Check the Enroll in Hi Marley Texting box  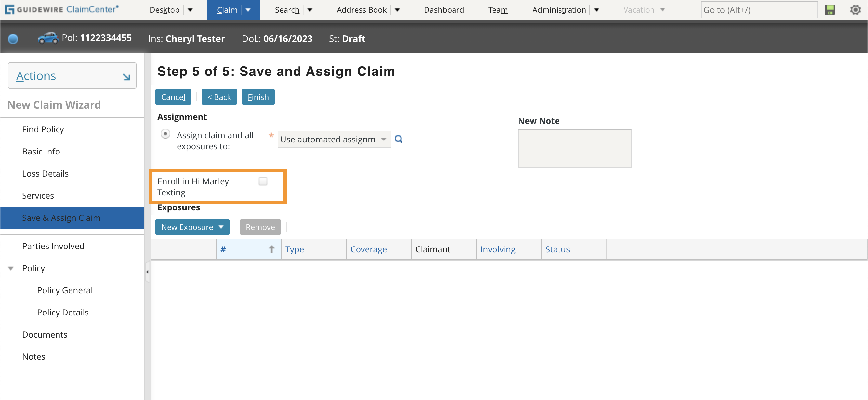(263, 181)
